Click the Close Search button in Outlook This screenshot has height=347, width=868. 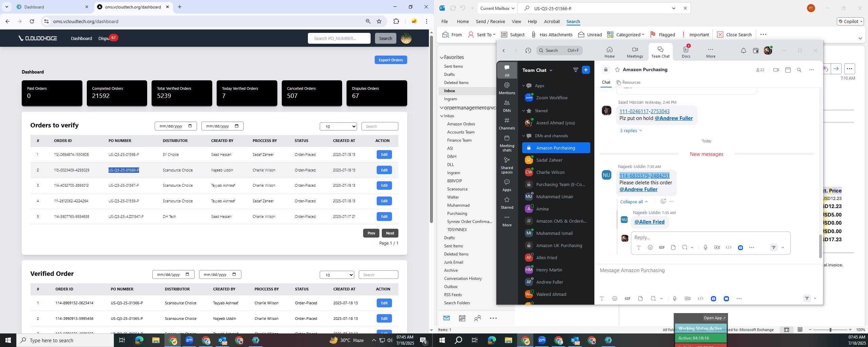click(x=734, y=35)
